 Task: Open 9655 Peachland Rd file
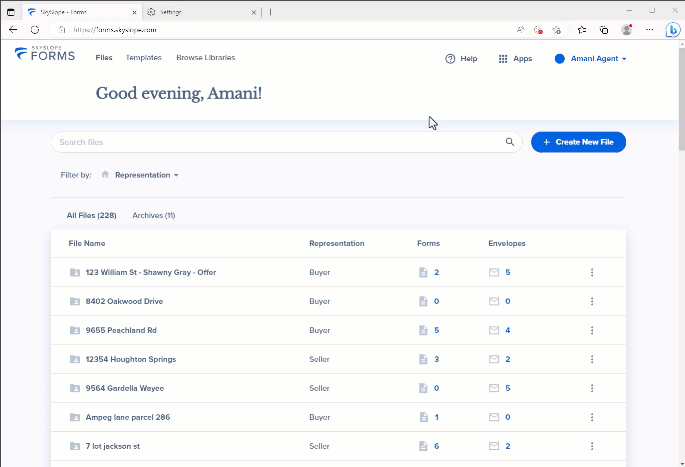click(x=121, y=330)
